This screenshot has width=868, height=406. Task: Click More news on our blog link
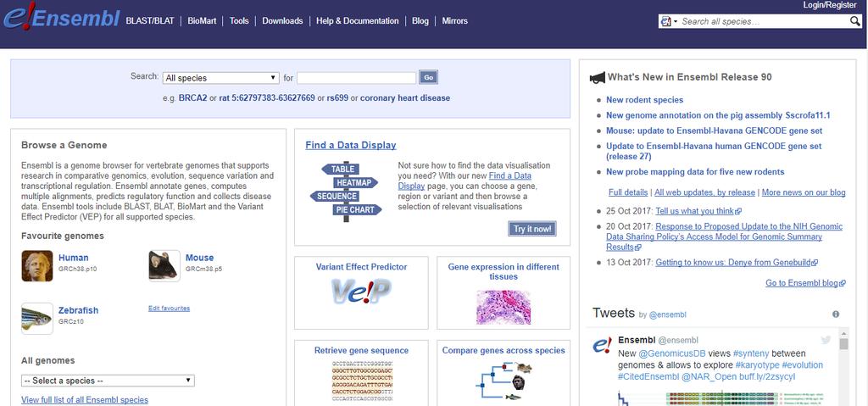(x=804, y=192)
